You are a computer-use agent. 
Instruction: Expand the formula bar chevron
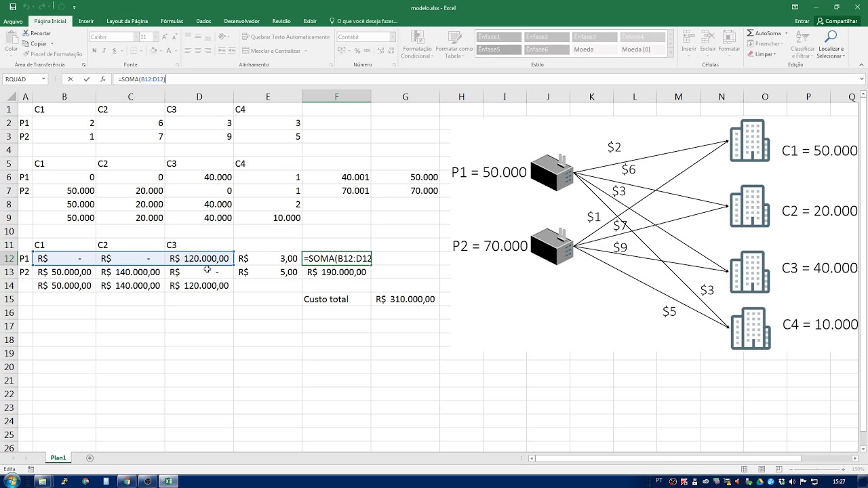[x=861, y=79]
